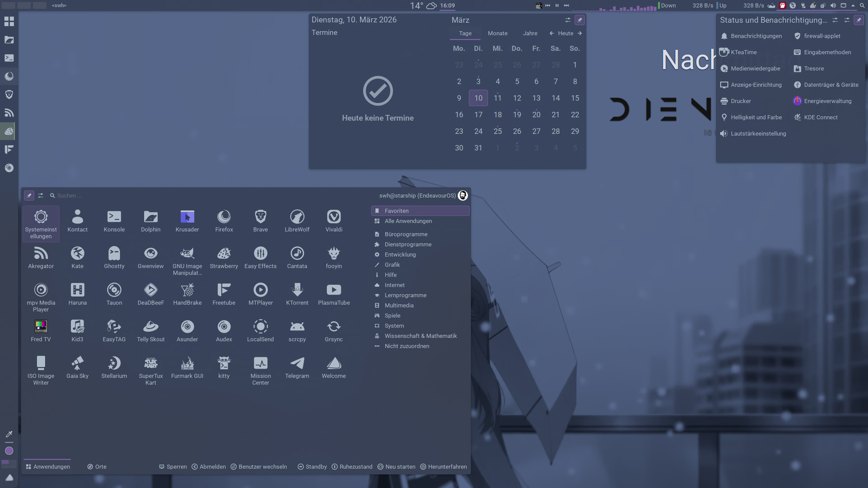This screenshot has width=868, height=488.
Task: Expand the Multimedia category
Action: click(399, 305)
